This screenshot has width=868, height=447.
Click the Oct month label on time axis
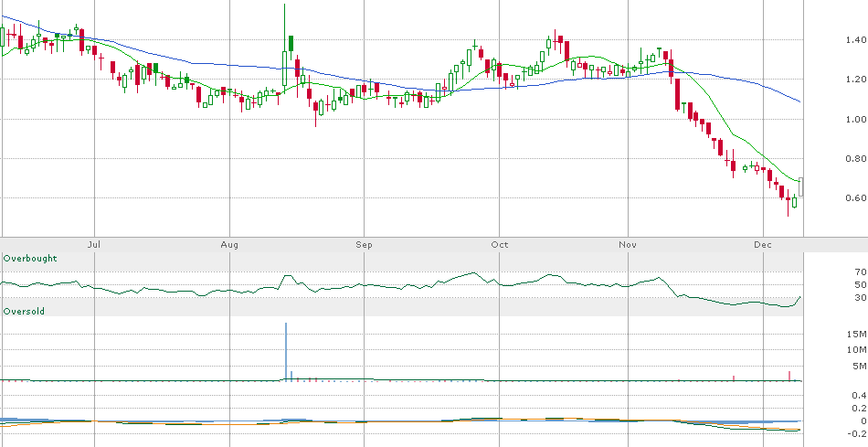click(x=499, y=245)
